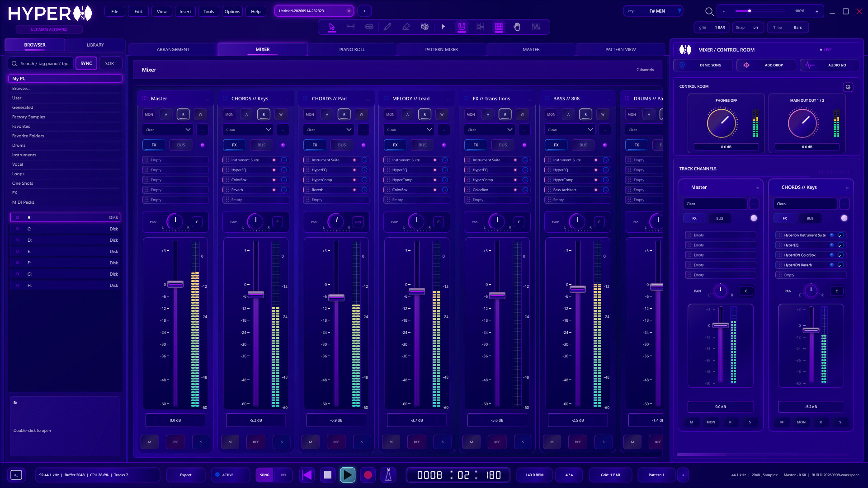Switch to the Pattern Mixer tab

coord(442,49)
